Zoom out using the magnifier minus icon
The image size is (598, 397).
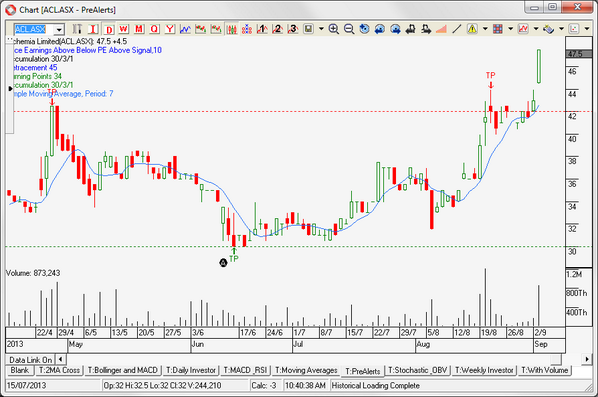(x=349, y=29)
